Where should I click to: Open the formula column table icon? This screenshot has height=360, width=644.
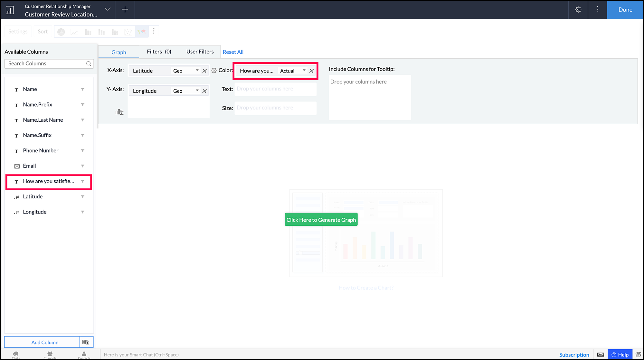[86, 342]
